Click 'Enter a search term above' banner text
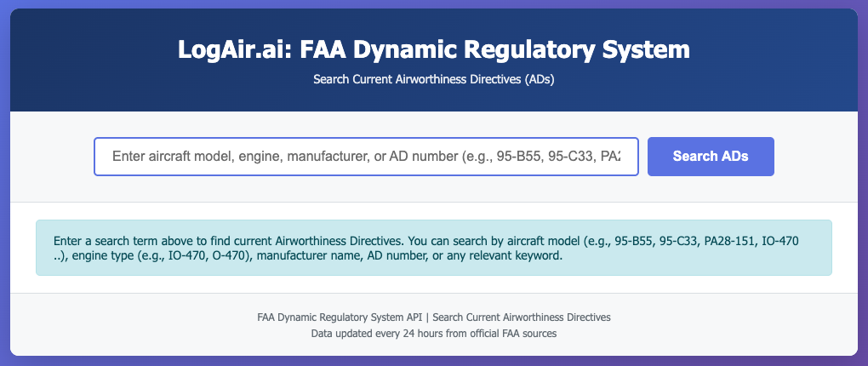This screenshot has width=868, height=366. 117,241
